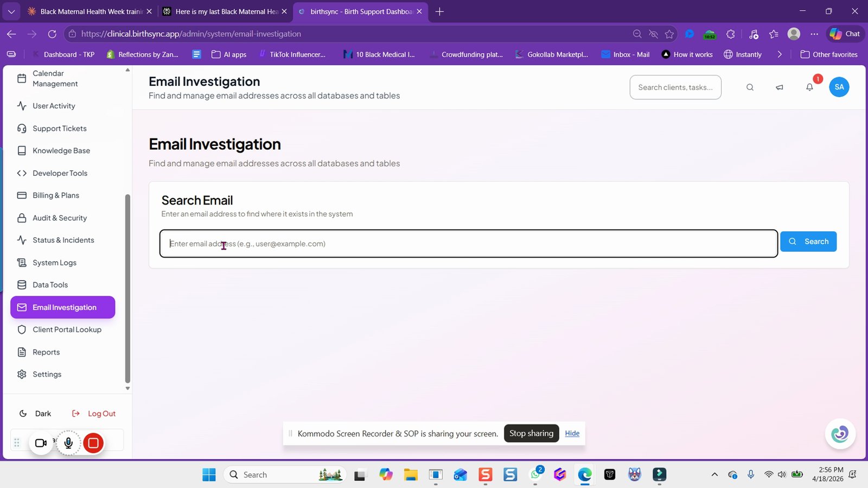This screenshot has height=488, width=868.
Task: Open the browser tab list dropdown arrow
Action: click(x=11, y=11)
